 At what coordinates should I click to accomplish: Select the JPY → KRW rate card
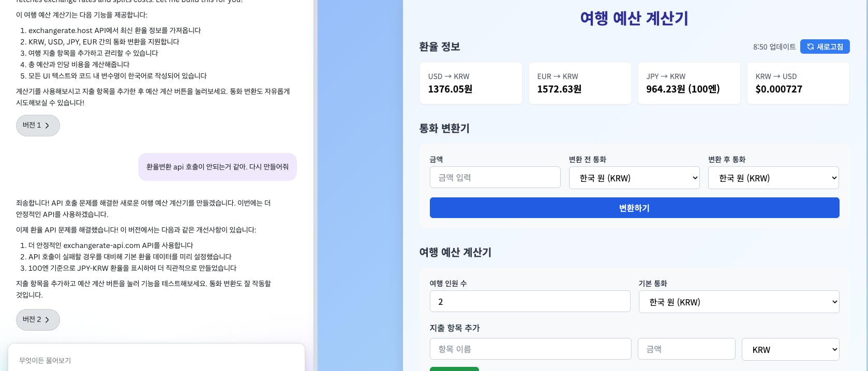pyautogui.click(x=689, y=83)
